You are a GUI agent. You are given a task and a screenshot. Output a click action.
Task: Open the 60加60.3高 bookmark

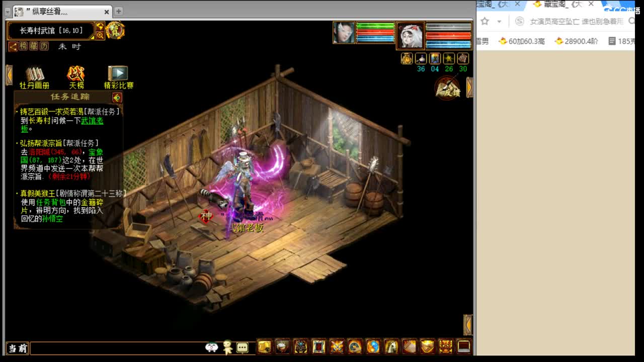[521, 41]
